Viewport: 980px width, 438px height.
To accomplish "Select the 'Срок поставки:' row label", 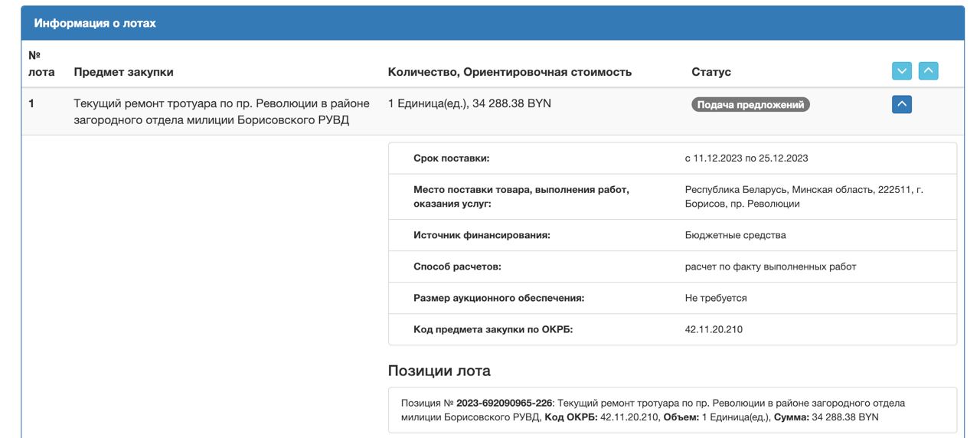I will click(451, 159).
